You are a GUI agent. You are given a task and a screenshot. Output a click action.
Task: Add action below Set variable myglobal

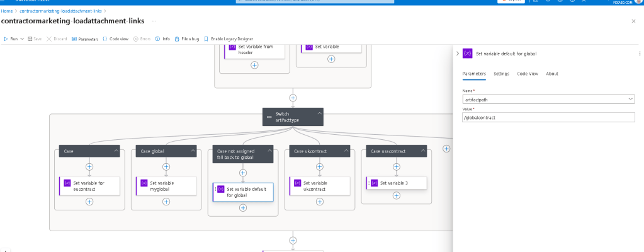click(166, 202)
